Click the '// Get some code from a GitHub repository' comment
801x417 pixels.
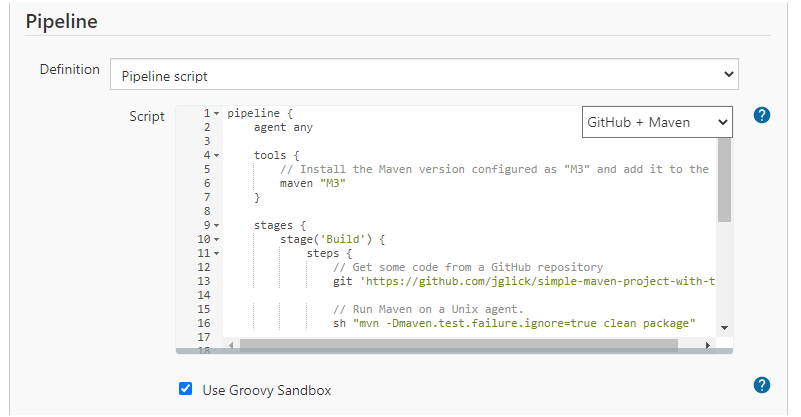(468, 267)
